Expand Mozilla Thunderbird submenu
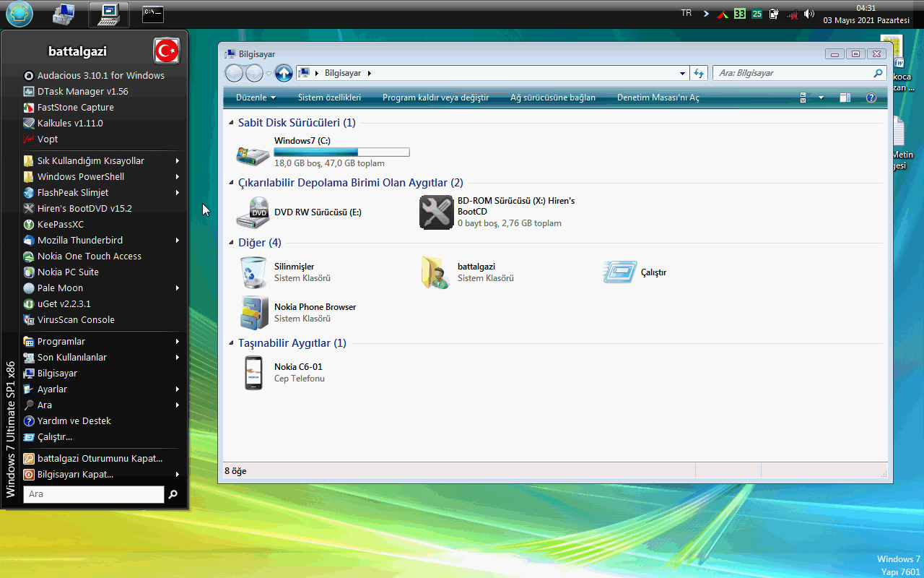The image size is (924, 578). [x=101, y=240]
